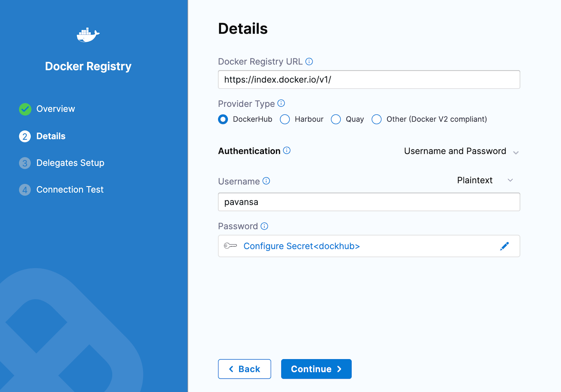Viewport: 561px width, 392px height.
Task: Open the Plaintext username type dropdown
Action: pos(485,180)
